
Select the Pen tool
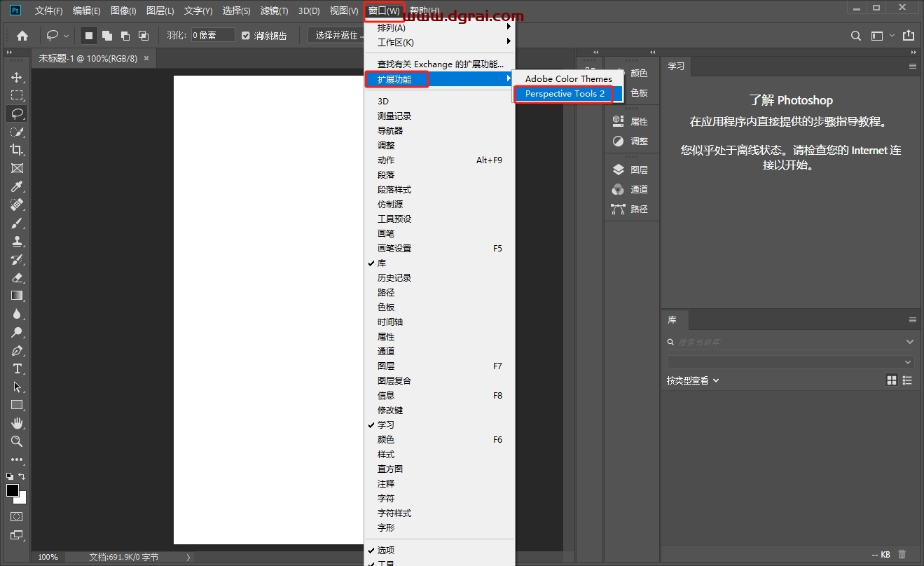17,350
